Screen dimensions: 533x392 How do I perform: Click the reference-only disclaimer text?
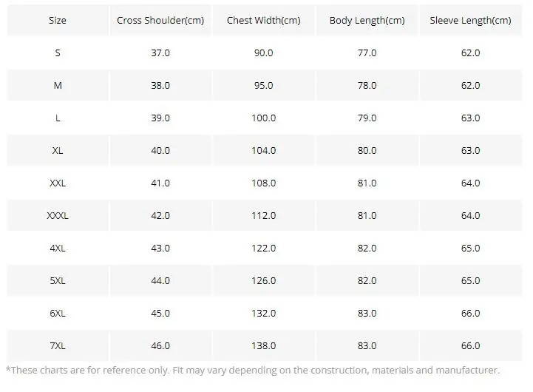pos(253,371)
